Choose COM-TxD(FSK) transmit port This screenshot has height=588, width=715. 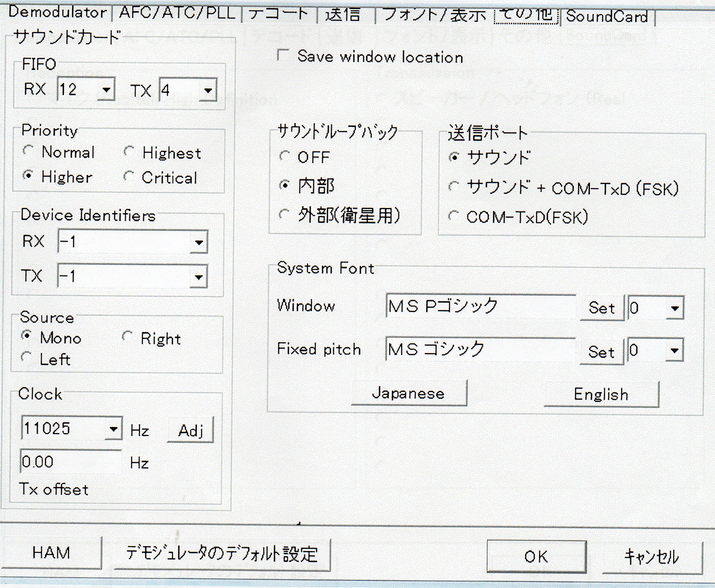click(x=453, y=216)
